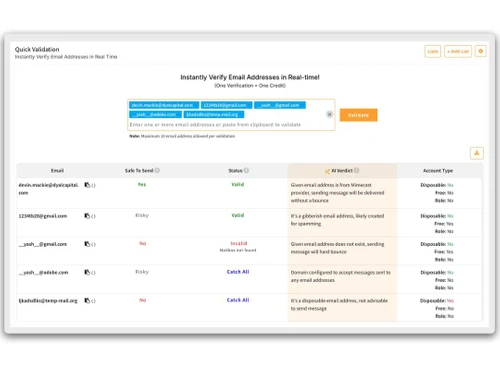Click the Quick Validation page title
500x375 pixels.
[x=37, y=49]
